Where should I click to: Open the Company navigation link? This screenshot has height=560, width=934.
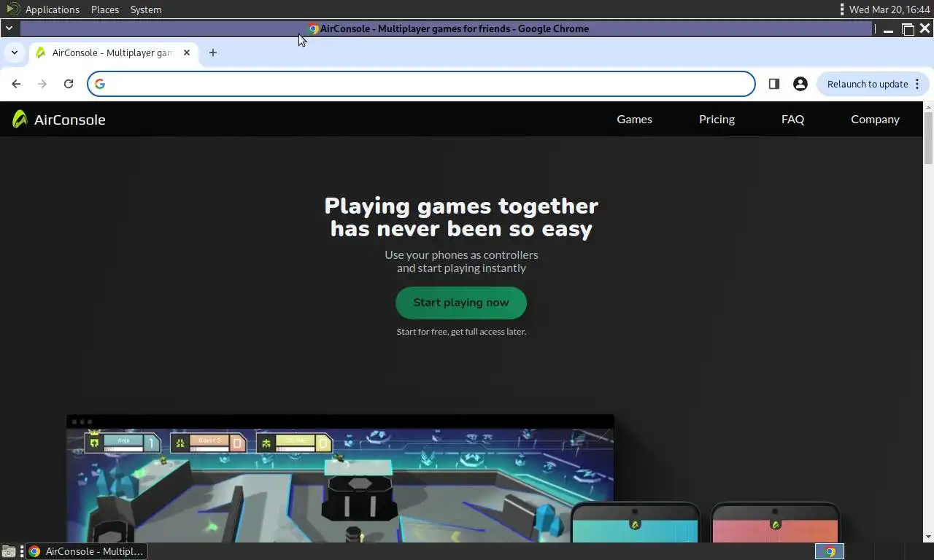pos(875,119)
